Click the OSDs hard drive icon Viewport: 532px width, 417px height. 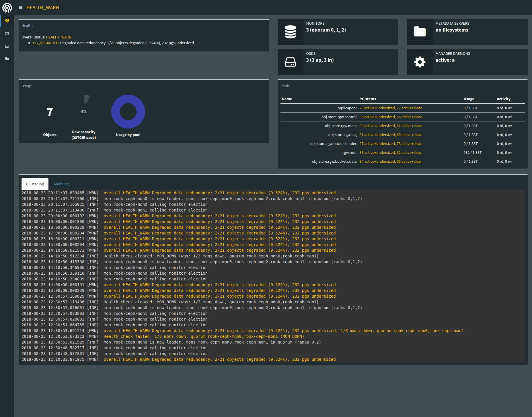click(x=290, y=62)
